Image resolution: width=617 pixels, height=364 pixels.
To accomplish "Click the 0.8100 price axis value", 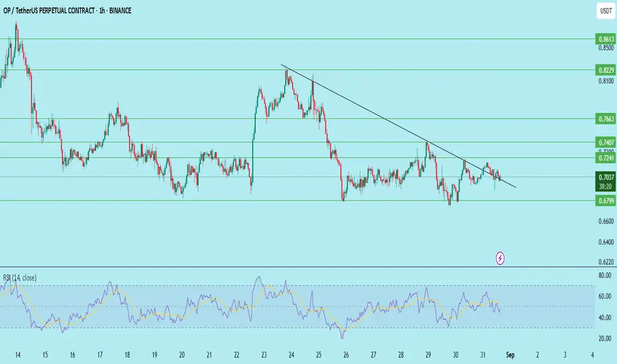I will click(606, 81).
